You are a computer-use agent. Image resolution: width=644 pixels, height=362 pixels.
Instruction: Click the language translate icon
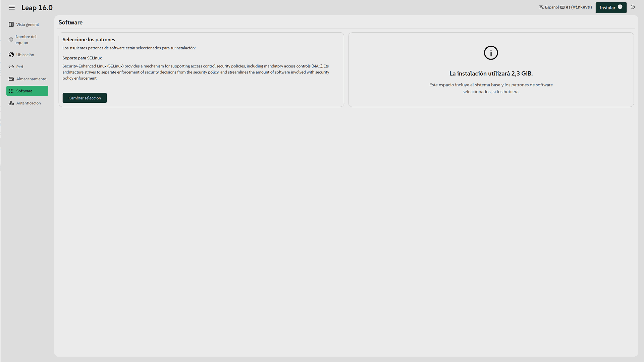pyautogui.click(x=541, y=7)
